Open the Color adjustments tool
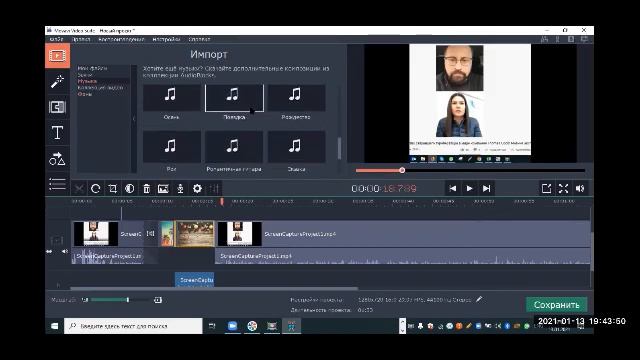The height and width of the screenshot is (360, 640). pos(129,189)
